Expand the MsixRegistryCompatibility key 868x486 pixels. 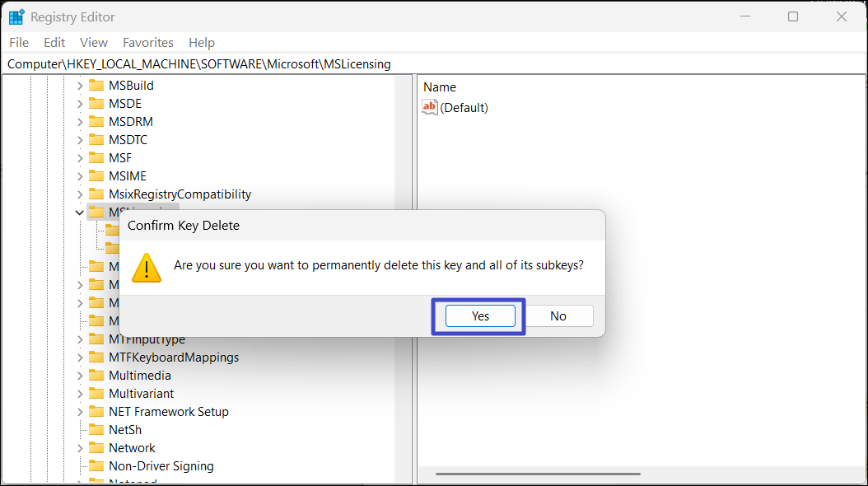pos(80,194)
